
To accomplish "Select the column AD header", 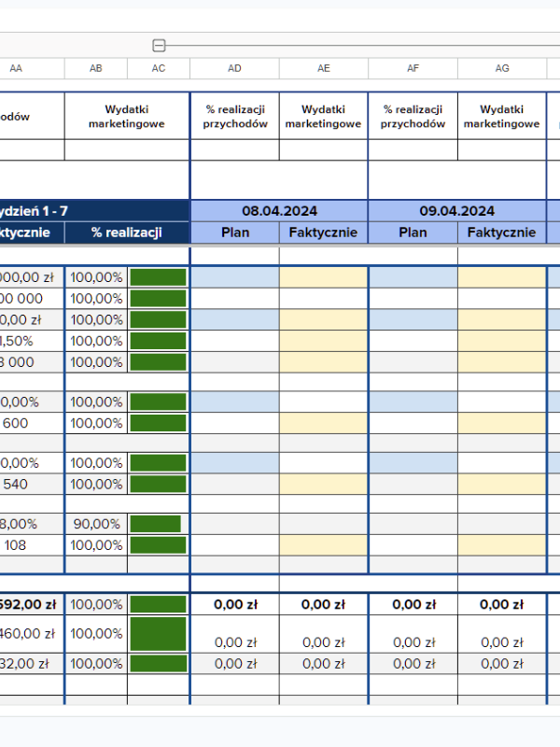I will coord(234,68).
